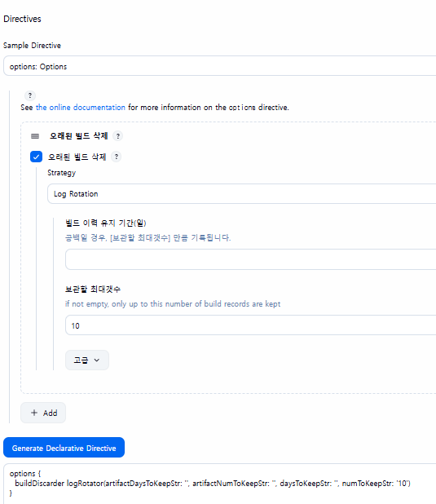Focus the 빌드 이력 유지 기간 empty field
436x504 pixels.
pos(251,259)
